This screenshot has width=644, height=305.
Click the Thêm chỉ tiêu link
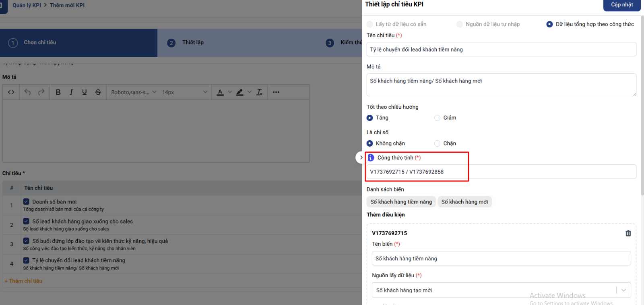click(23, 281)
